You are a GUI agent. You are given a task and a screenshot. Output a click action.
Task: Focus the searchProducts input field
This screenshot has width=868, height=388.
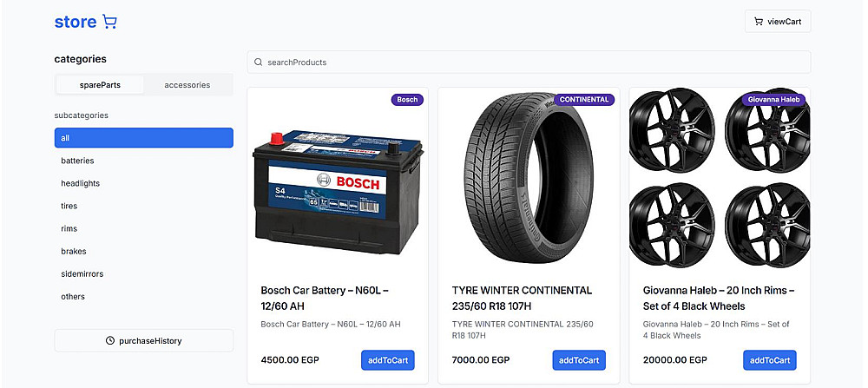pyautogui.click(x=529, y=62)
